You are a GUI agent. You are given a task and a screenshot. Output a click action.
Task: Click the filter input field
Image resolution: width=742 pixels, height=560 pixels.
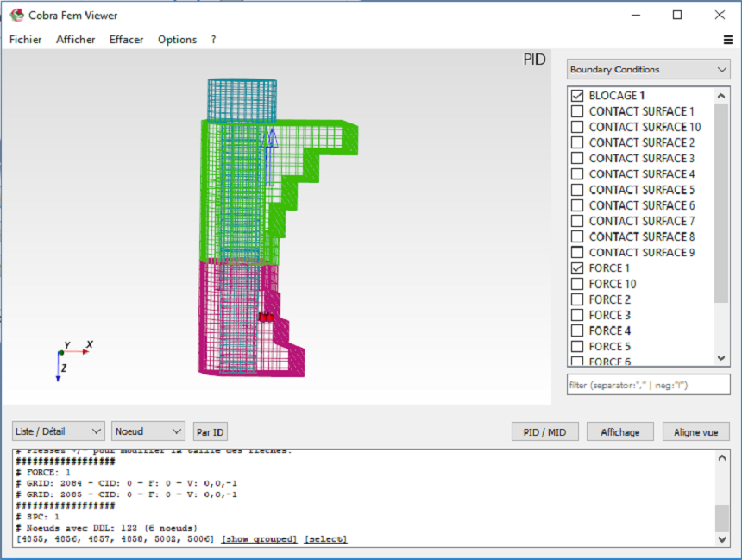(648, 385)
